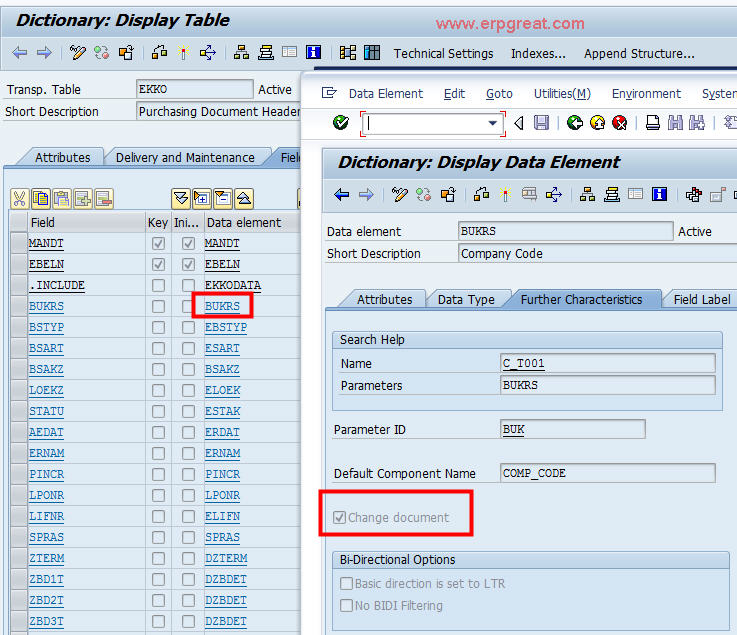The image size is (737, 635).
Task: Toggle No BIDI Filtering checkbox
Action: [x=346, y=605]
